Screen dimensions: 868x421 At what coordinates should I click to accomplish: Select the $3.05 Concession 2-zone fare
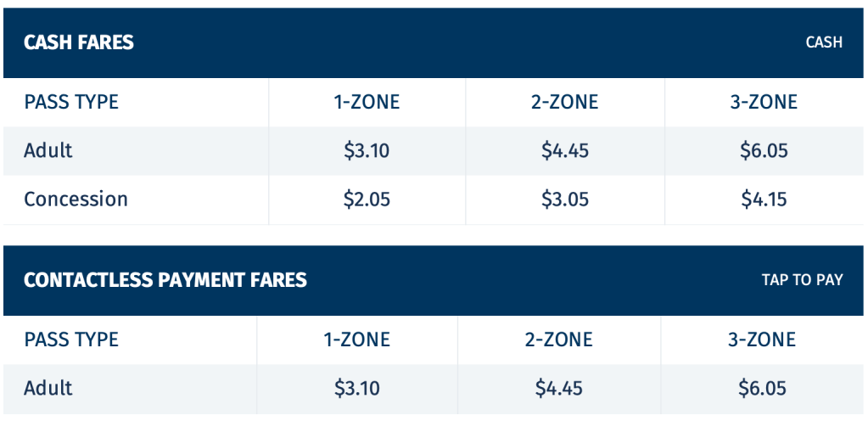click(565, 199)
